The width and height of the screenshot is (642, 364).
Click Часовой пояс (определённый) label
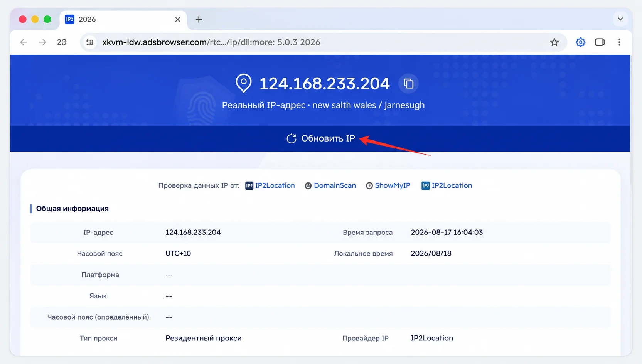(x=98, y=317)
